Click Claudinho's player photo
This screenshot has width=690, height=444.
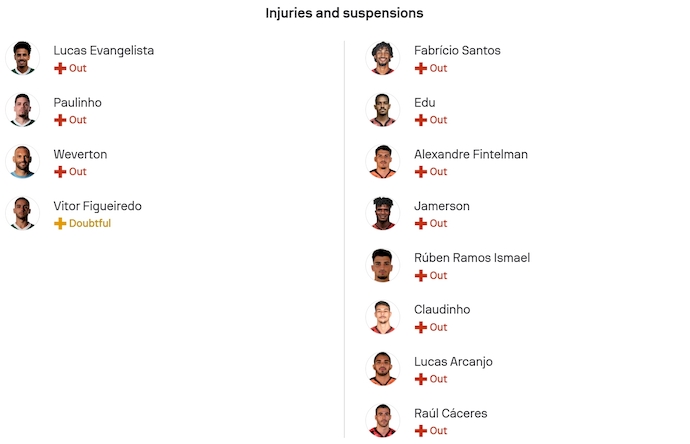[382, 317]
